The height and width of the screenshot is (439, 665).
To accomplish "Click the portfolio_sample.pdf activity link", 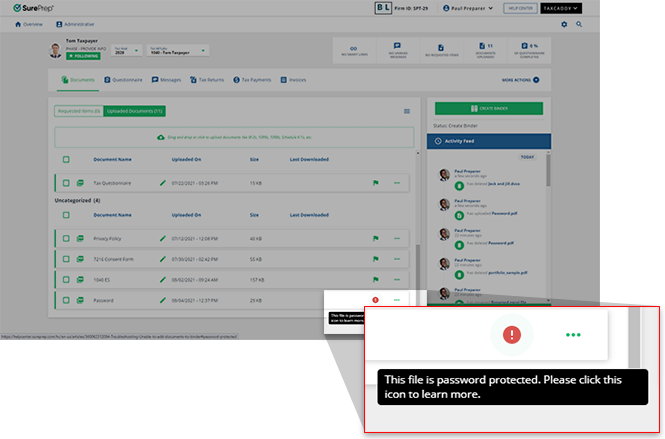I will [x=508, y=273].
